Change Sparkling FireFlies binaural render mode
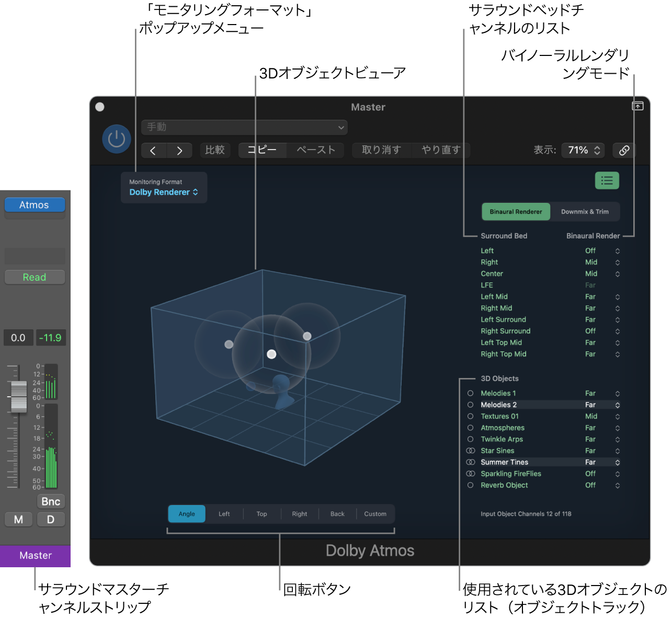This screenshot has height=619, width=672. [x=602, y=474]
